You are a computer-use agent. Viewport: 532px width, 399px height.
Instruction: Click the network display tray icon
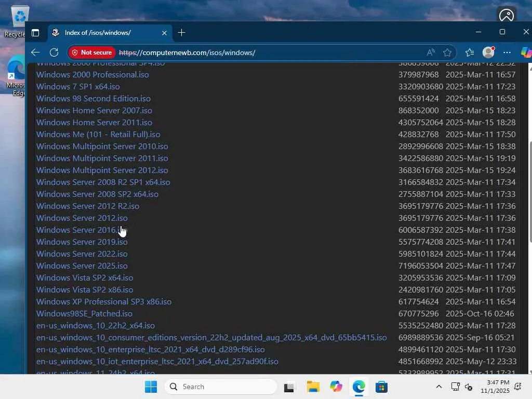(455, 387)
